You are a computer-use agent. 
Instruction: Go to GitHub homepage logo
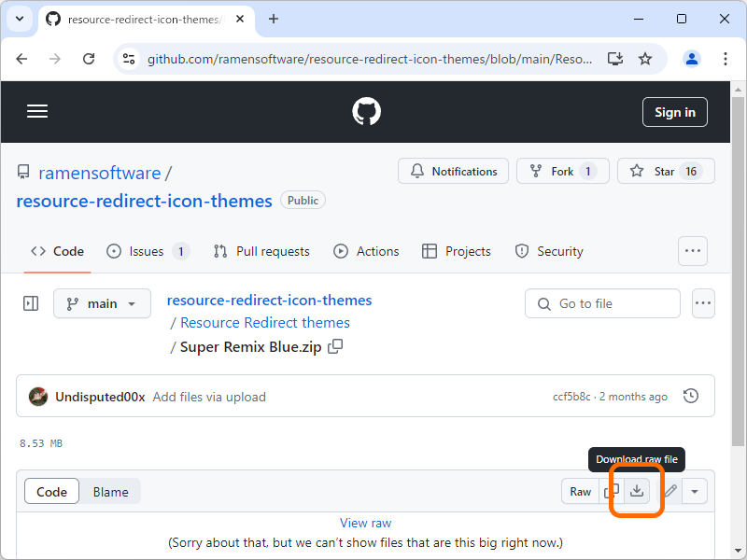click(x=367, y=112)
